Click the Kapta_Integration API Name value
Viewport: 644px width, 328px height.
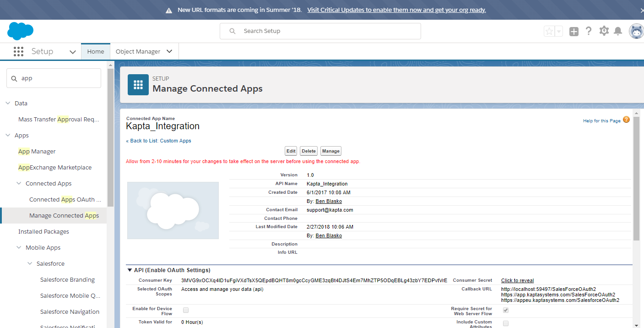[x=327, y=184]
